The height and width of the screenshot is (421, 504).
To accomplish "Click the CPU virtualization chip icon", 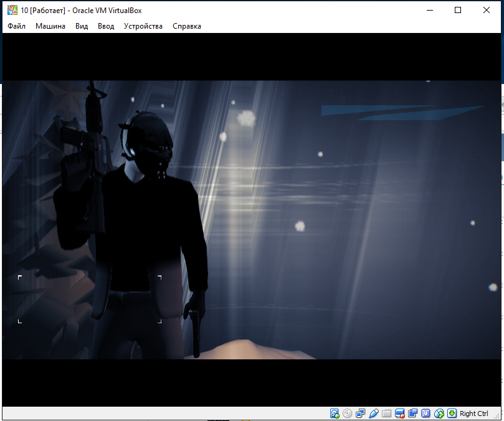I will click(x=426, y=414).
